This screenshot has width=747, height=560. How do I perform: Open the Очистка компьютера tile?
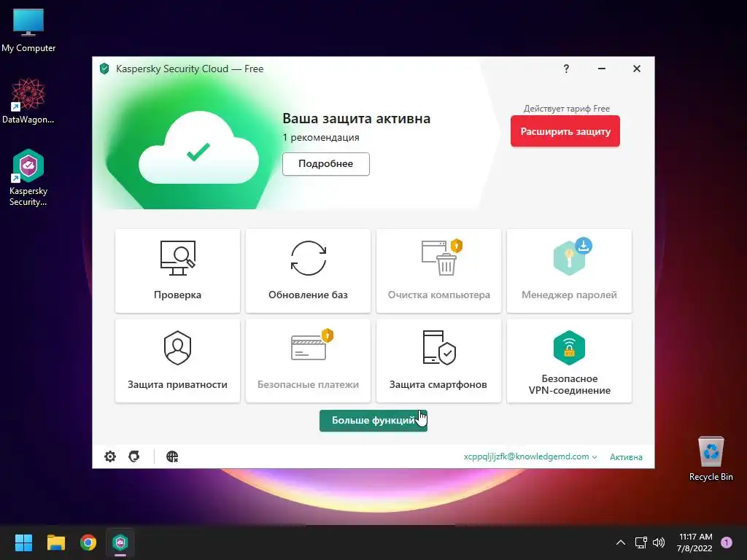[438, 271]
